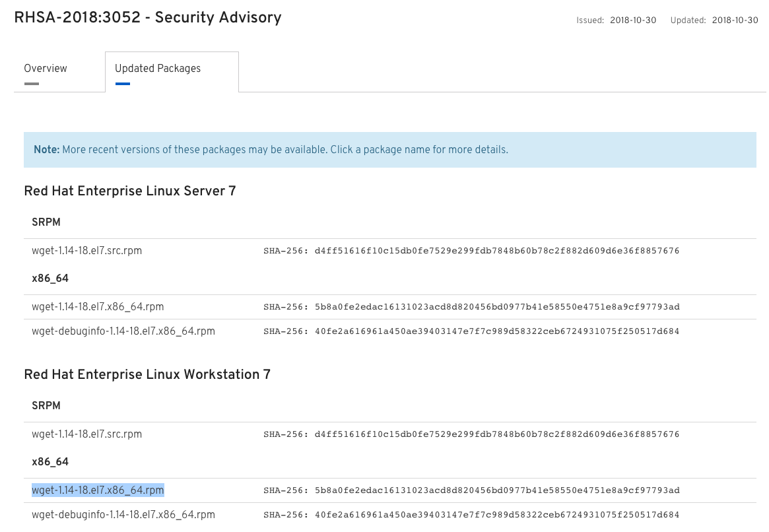Select the Updated Packages tab
The width and height of the screenshot is (769, 532).
point(157,69)
